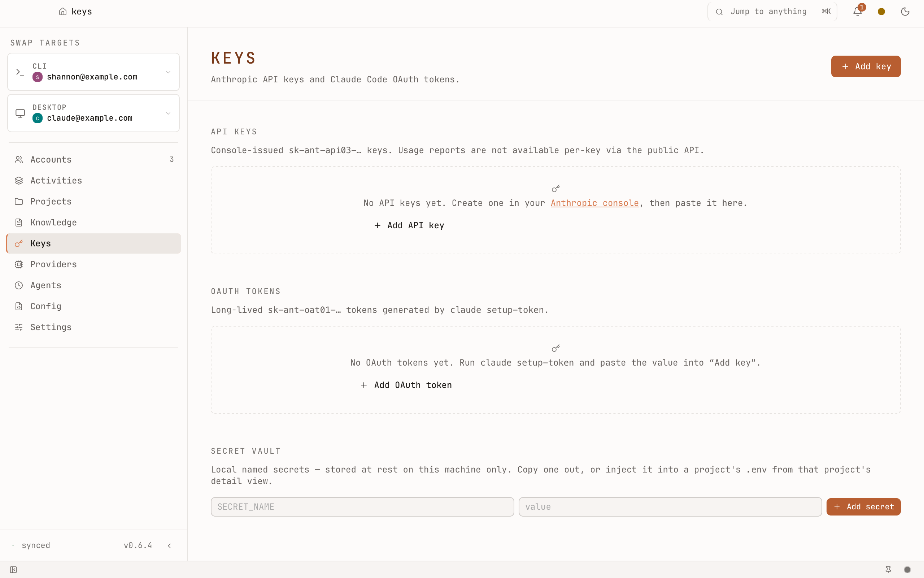Click the home icon beside keys breadcrumb
This screenshot has height=578, width=924.
[62, 12]
